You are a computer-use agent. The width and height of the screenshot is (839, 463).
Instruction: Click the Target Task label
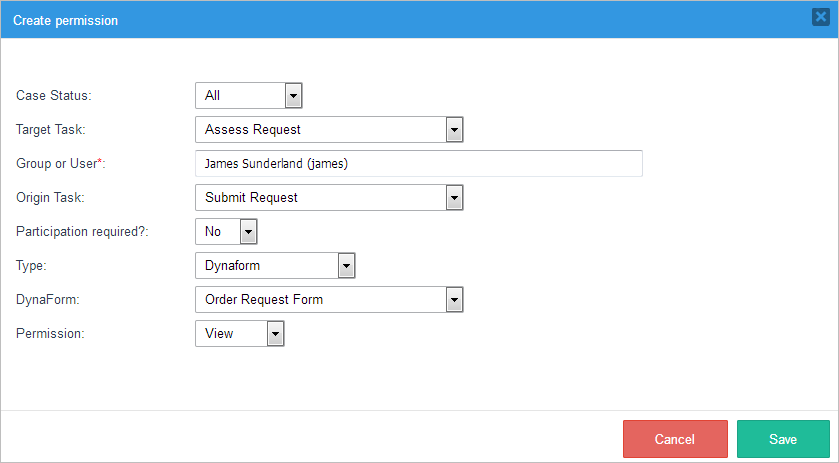point(51,130)
